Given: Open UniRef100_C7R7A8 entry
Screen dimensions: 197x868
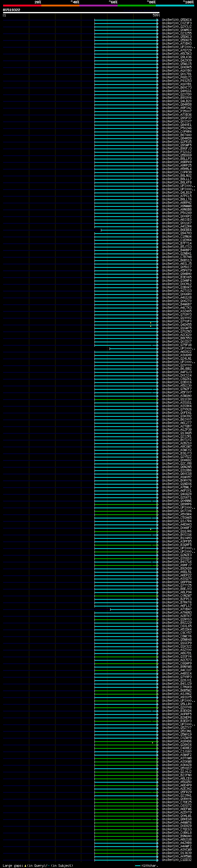Looking at the screenshot, I should (176, 257).
